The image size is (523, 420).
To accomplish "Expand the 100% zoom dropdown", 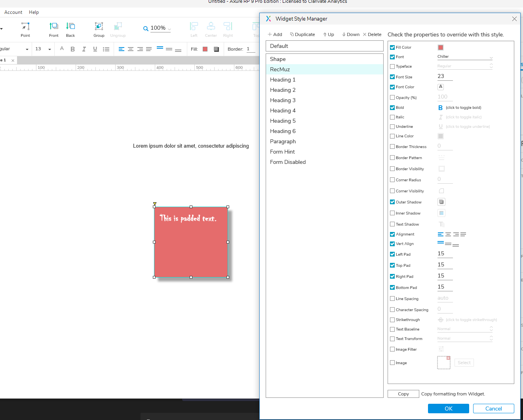I will [169, 29].
